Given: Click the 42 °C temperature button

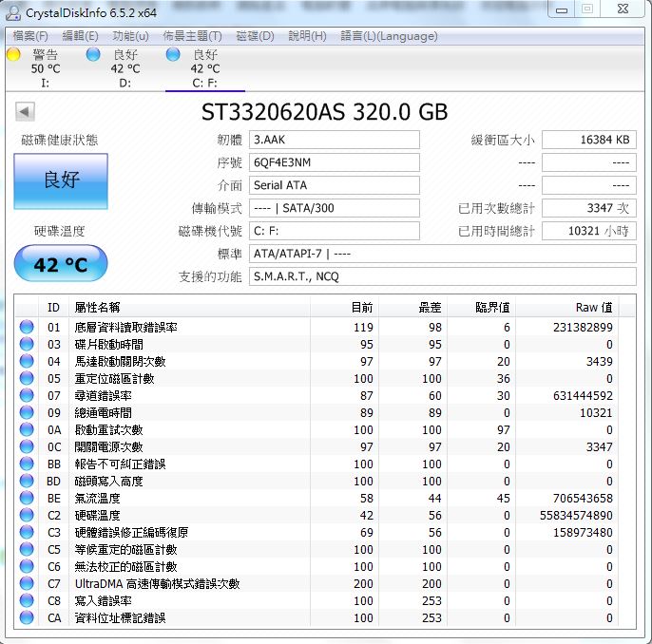Looking at the screenshot, I should [61, 263].
